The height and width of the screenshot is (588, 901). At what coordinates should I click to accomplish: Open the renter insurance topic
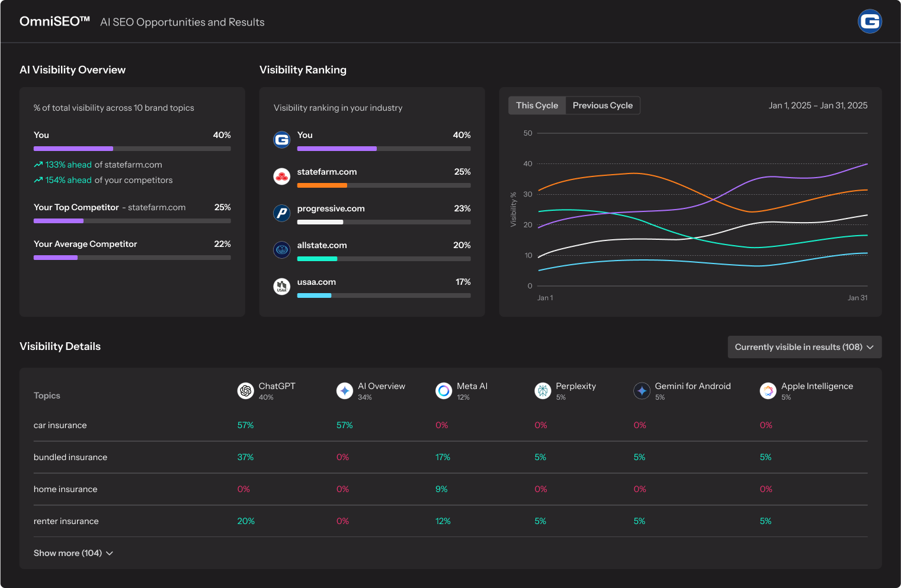pyautogui.click(x=66, y=521)
